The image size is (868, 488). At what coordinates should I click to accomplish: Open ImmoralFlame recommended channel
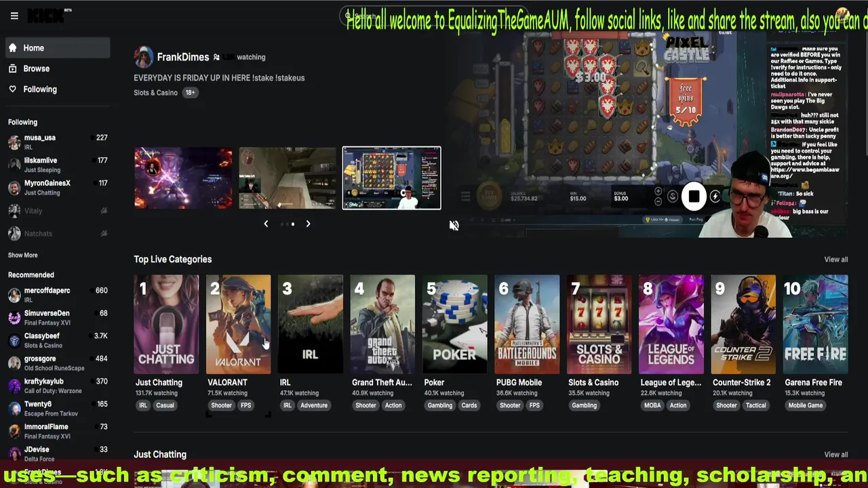57,431
